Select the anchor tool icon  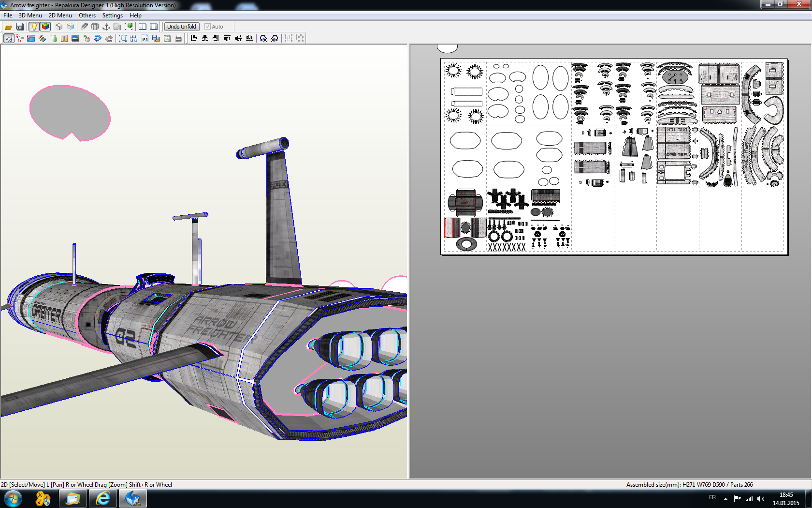tap(106, 27)
